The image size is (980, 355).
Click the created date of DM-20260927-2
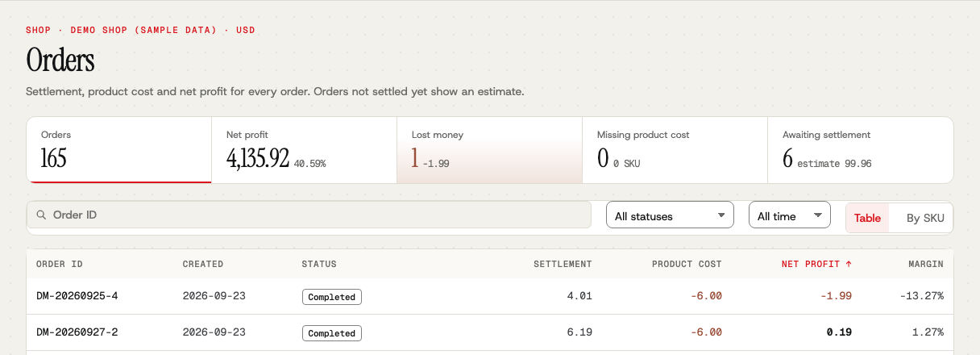214,332
